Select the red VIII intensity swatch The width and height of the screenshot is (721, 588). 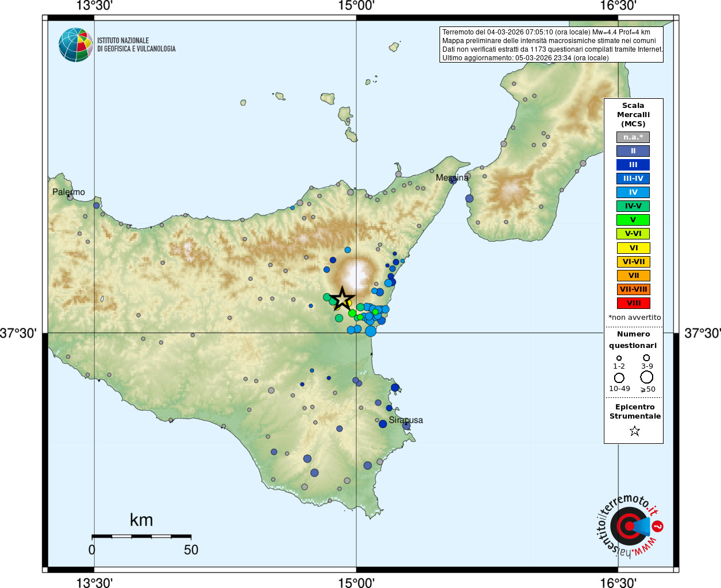pos(633,303)
